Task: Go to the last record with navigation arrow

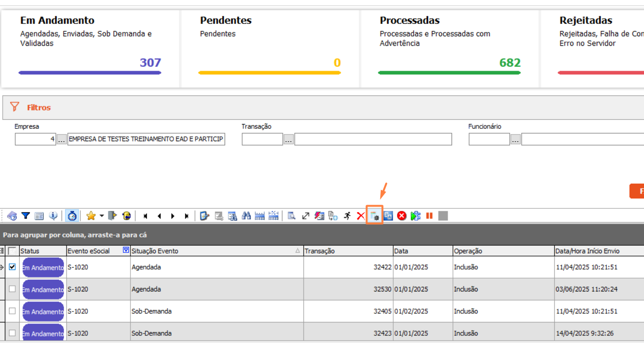Action: click(x=186, y=216)
